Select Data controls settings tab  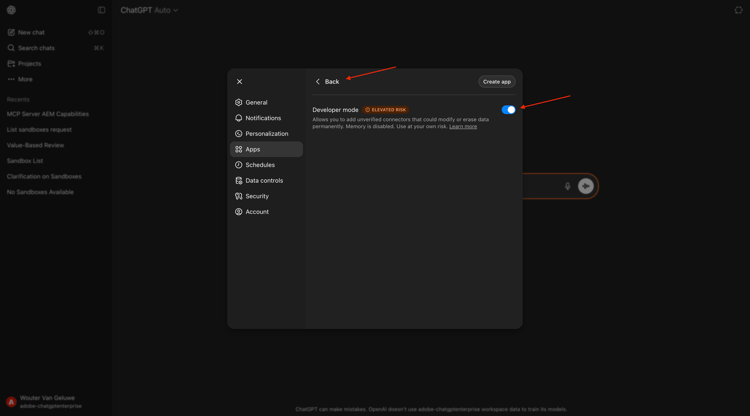266,181
